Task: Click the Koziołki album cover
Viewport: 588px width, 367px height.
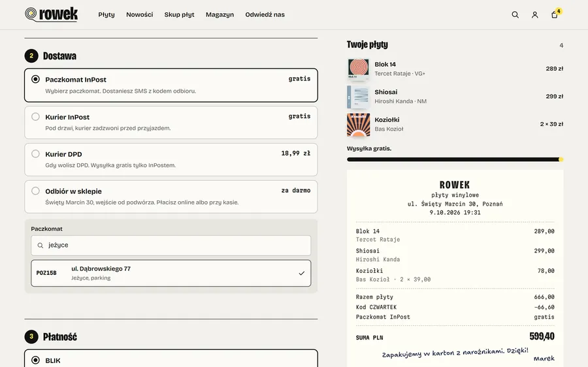Action: [x=358, y=125]
